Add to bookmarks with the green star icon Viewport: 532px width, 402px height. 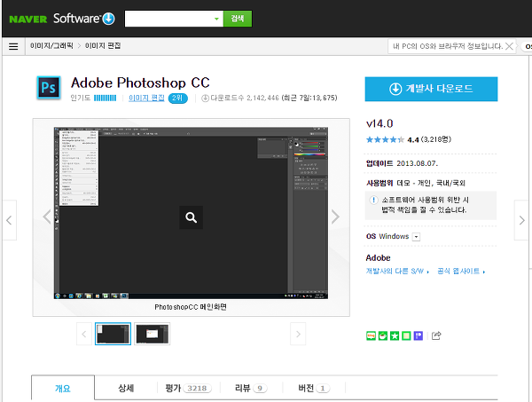tap(395, 335)
